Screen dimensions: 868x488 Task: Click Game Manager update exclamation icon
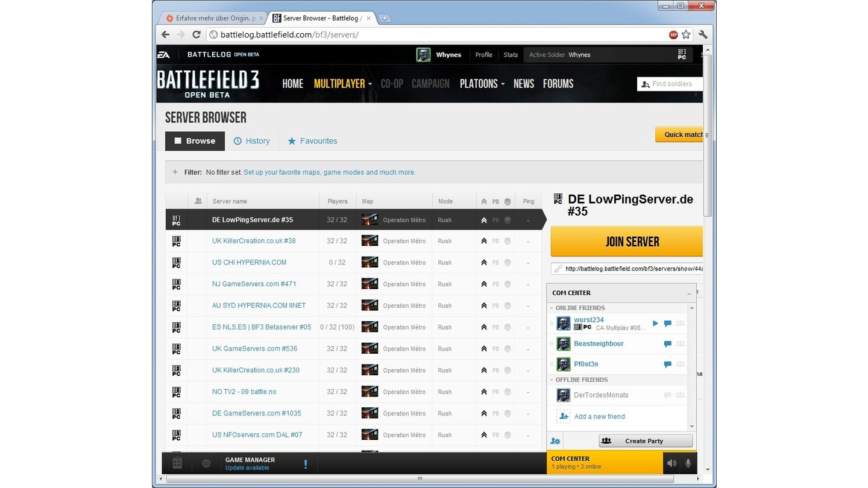click(x=306, y=464)
